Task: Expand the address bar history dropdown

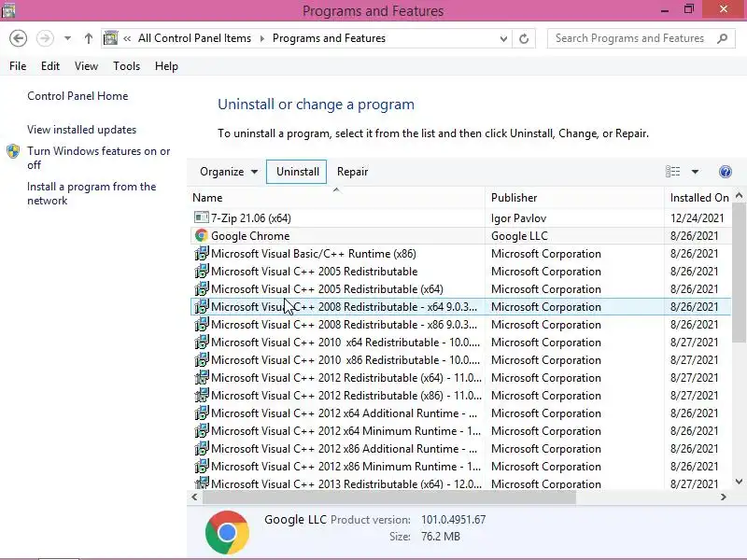Action: (x=503, y=38)
